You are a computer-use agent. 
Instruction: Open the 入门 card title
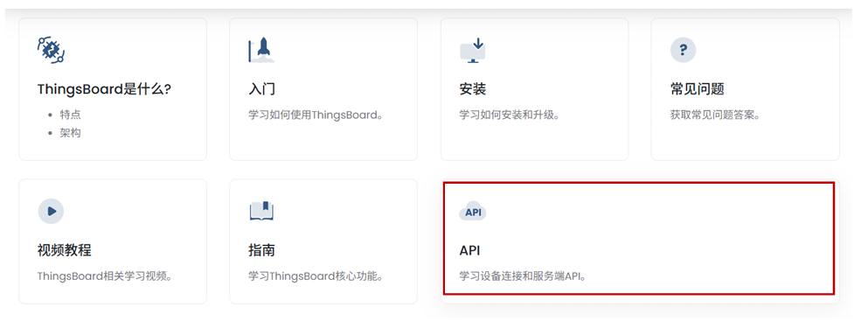[x=262, y=89]
